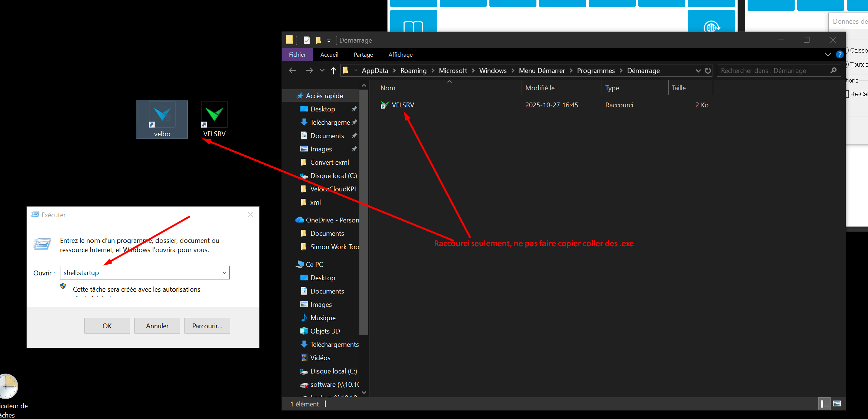This screenshot has height=419, width=868.
Task: Refresh the Démarrage folder view
Action: [x=708, y=70]
